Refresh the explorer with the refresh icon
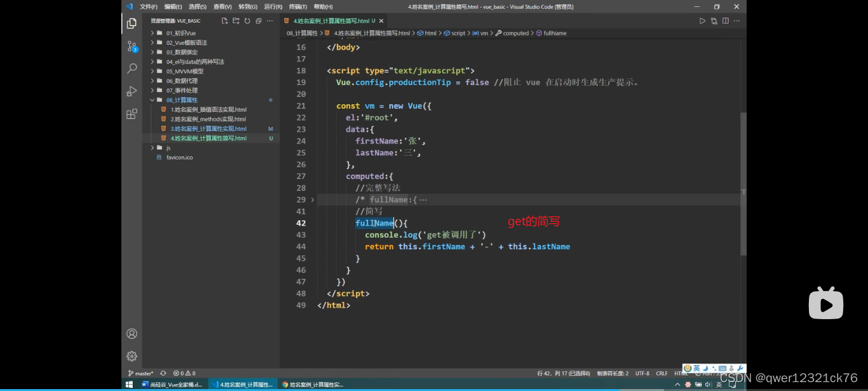868x391 pixels. pyautogui.click(x=247, y=21)
